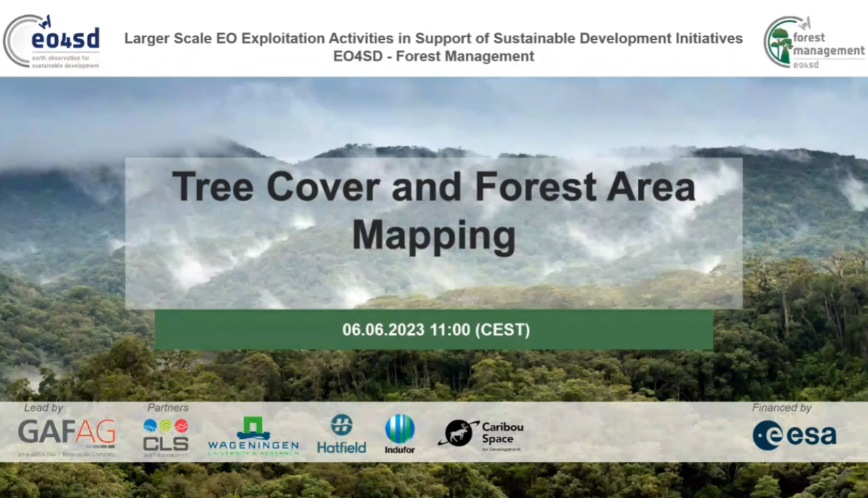868x498 pixels.
Task: Select the header line "Larger Scale EO Exploitation Activities"
Action: [x=433, y=38]
